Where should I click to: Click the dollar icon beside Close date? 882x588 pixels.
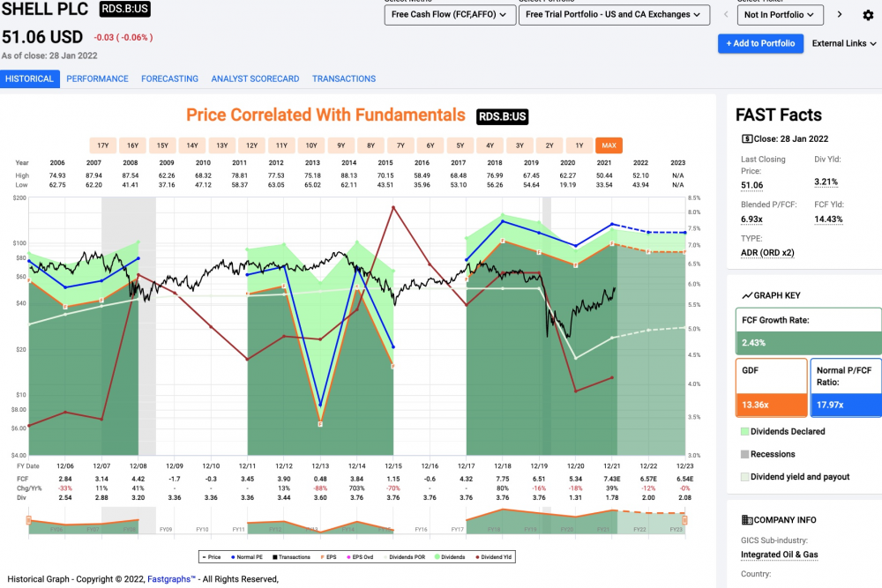(x=746, y=139)
